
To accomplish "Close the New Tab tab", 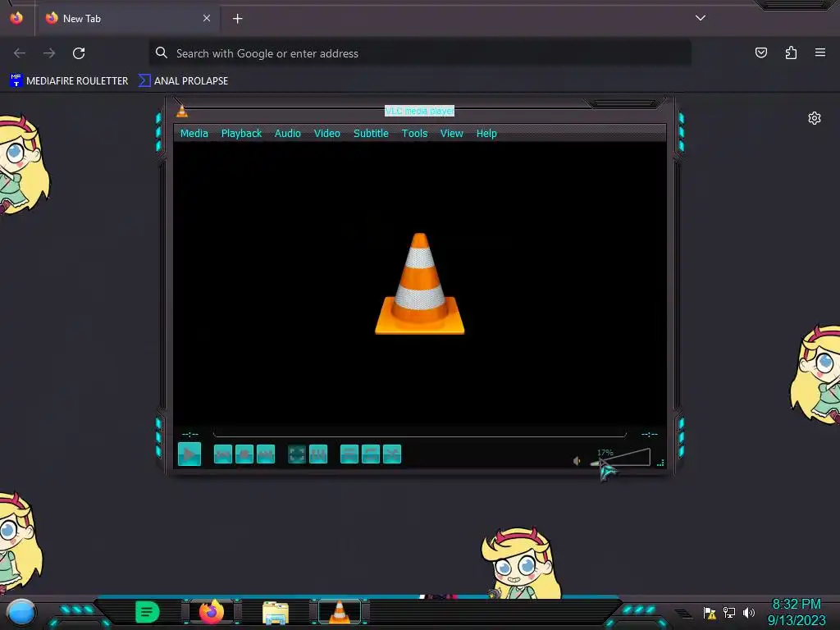I will 207,18.
